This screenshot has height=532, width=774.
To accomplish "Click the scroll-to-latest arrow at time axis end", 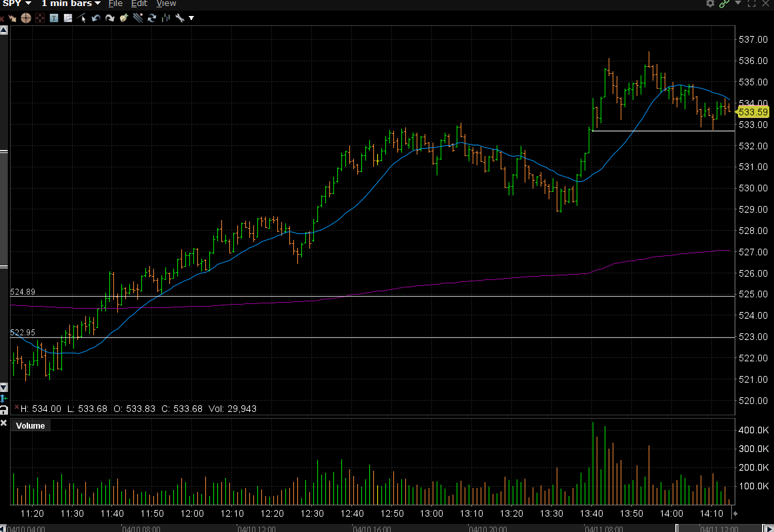I will (x=735, y=514).
